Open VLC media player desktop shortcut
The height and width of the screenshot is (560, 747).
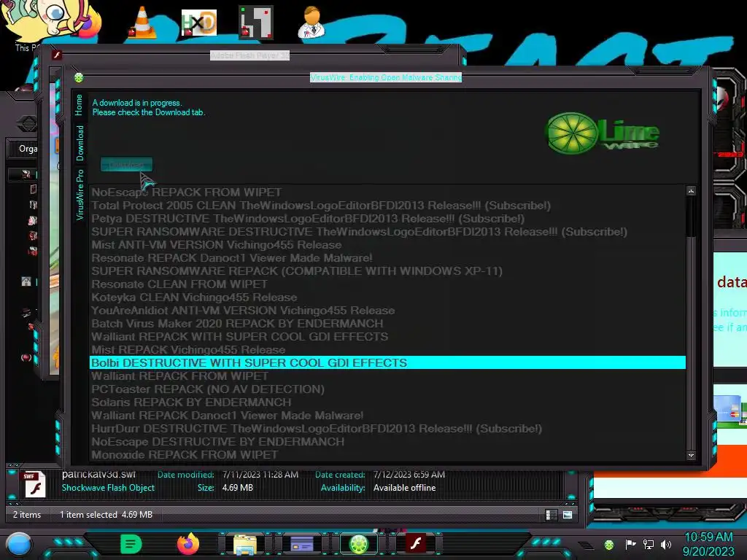(x=142, y=23)
